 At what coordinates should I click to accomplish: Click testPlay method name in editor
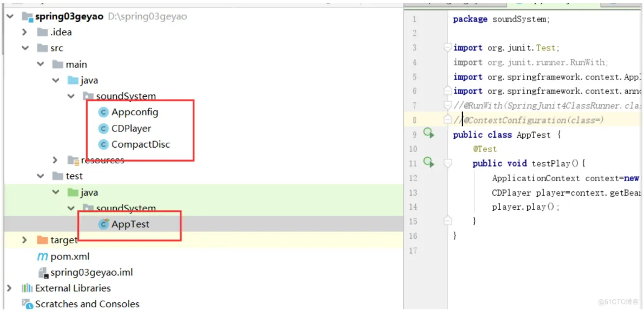coord(550,163)
